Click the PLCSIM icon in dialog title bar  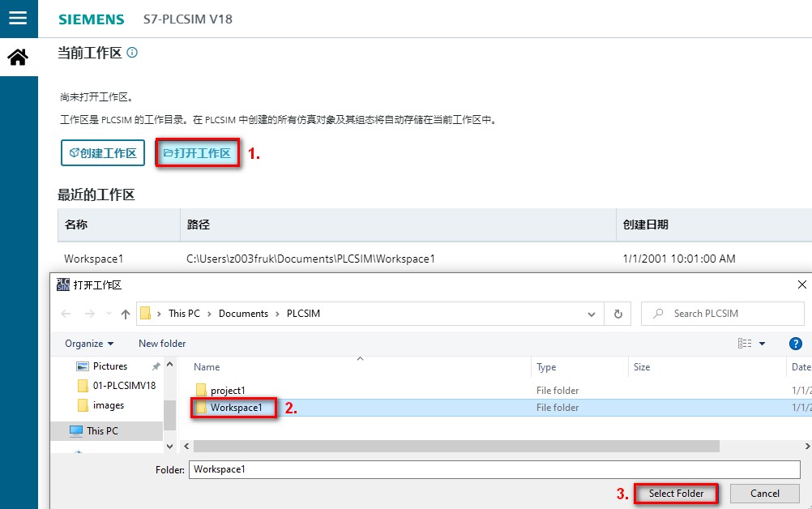63,284
